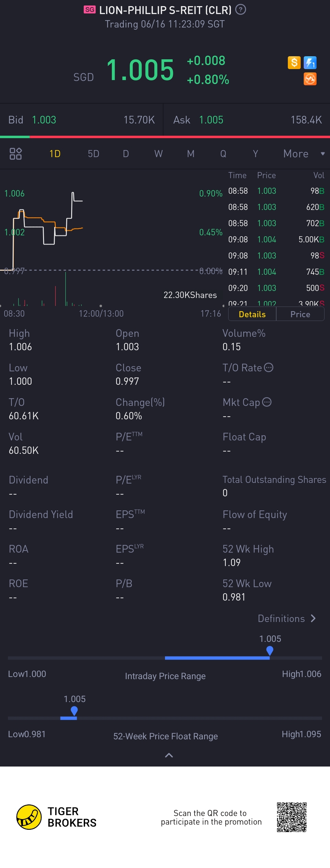Scan the promotion QR code

[291, 817]
